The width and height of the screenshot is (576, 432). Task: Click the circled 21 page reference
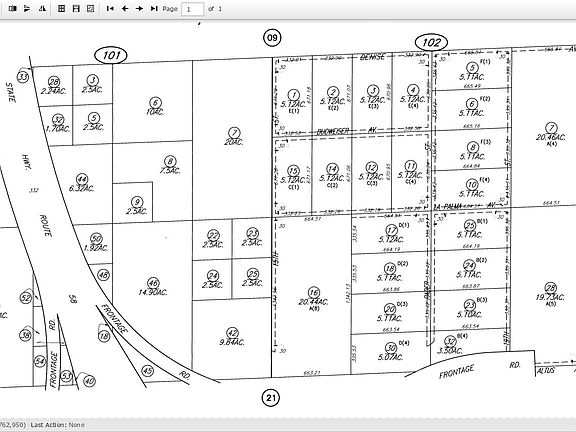(x=271, y=398)
